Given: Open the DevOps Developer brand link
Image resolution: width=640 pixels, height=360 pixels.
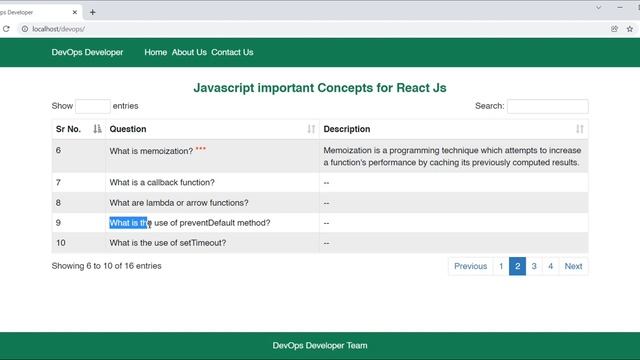Looking at the screenshot, I should pyautogui.click(x=87, y=52).
